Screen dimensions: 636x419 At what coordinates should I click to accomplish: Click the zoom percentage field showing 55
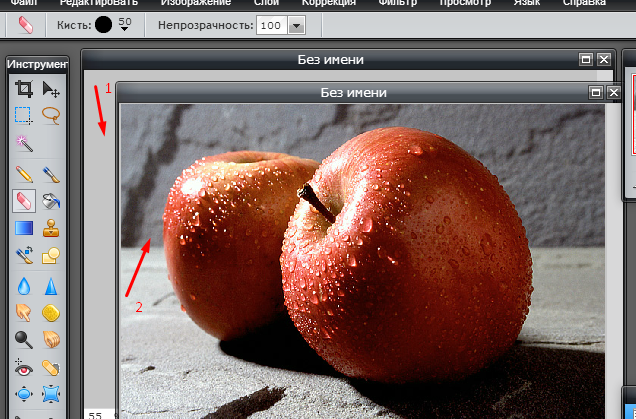point(96,414)
